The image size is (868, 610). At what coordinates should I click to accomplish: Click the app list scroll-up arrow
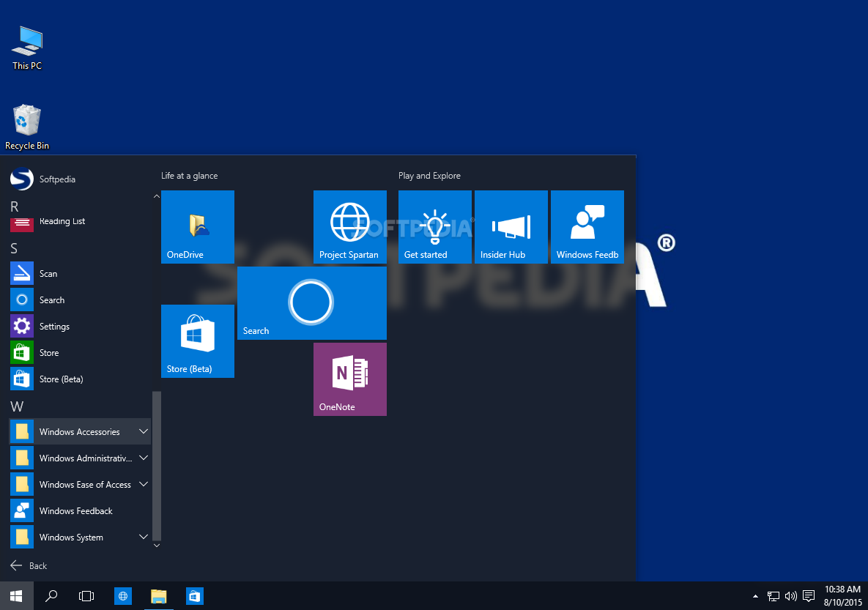pyautogui.click(x=157, y=196)
